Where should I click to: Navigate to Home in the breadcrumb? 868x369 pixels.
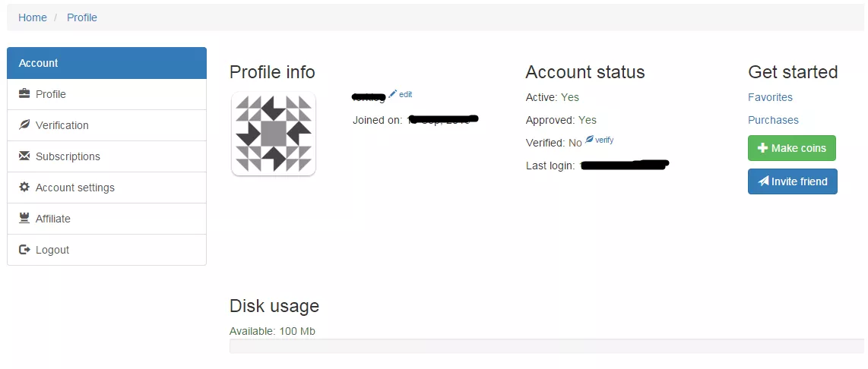[33, 17]
